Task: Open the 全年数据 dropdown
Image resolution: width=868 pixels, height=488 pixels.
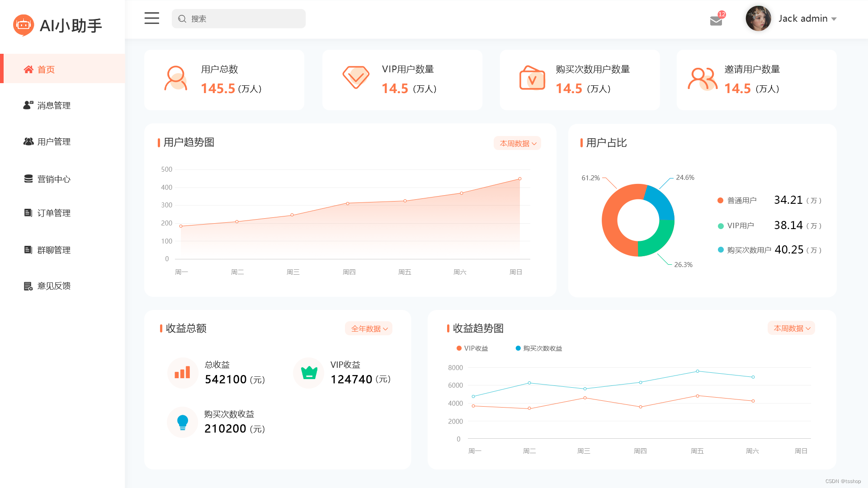Action: 369,328
